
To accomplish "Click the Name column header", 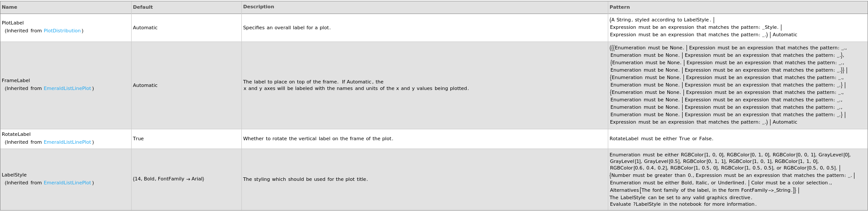I will [x=10, y=7].
